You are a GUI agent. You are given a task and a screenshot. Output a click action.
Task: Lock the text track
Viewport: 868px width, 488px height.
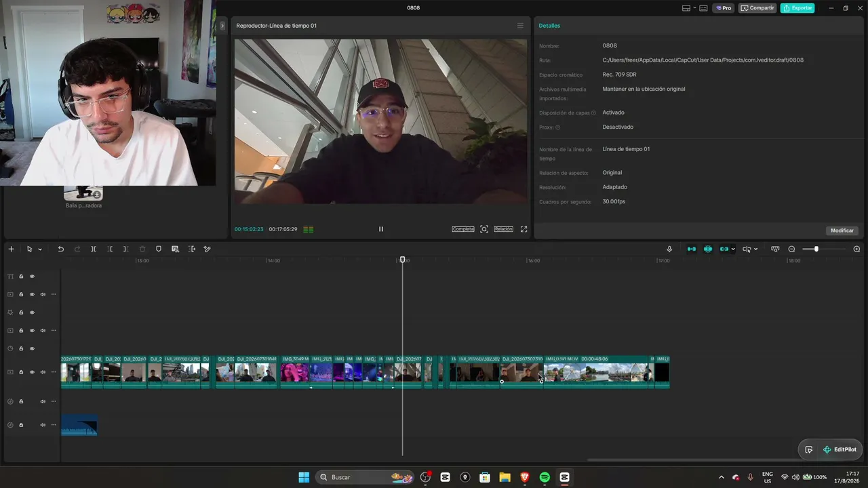21,277
